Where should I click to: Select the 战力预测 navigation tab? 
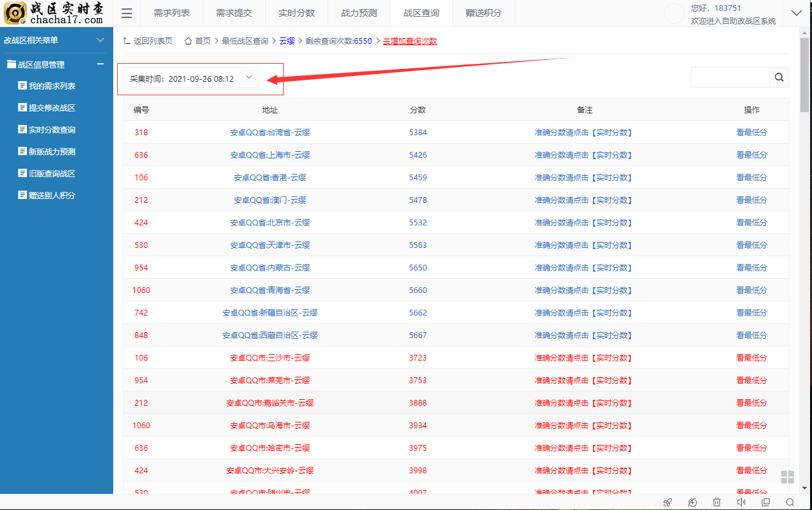358,13
